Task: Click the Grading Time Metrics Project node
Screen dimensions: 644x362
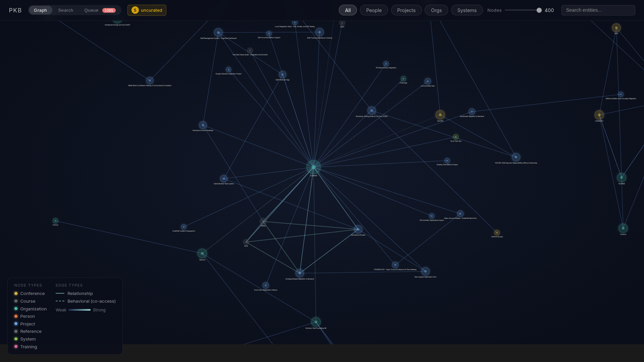Action: [447, 161]
